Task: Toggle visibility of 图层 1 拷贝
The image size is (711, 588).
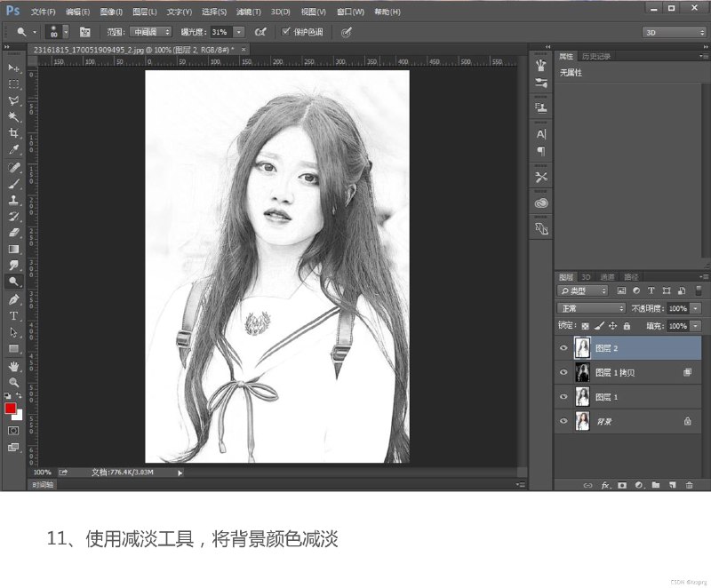Action: [563, 372]
